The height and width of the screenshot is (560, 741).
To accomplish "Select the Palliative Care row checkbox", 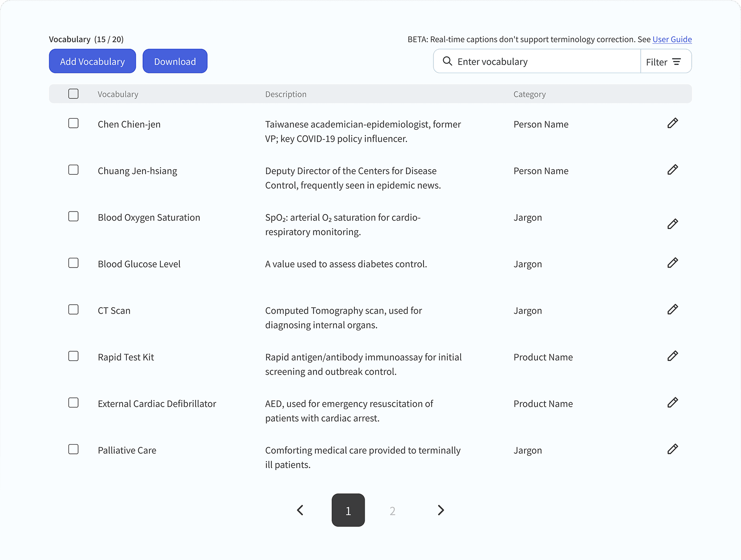I will click(74, 449).
